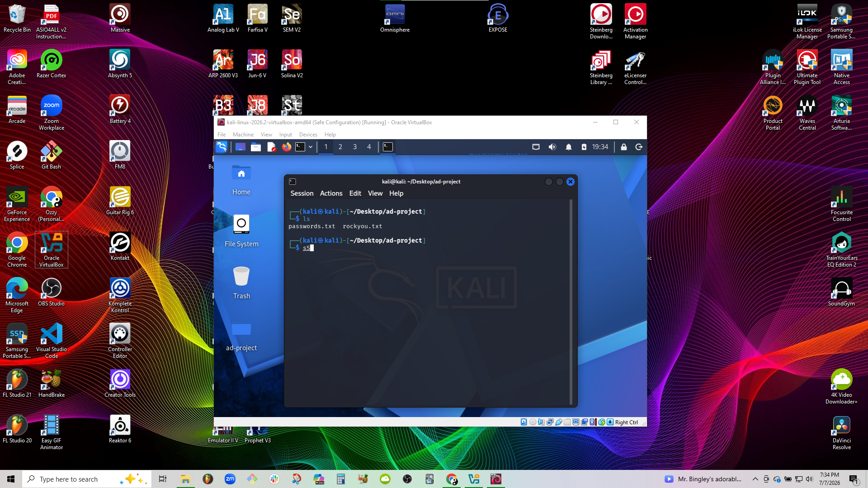868x488 pixels.
Task: Launch Firefox from the Kali panel
Action: tap(287, 147)
